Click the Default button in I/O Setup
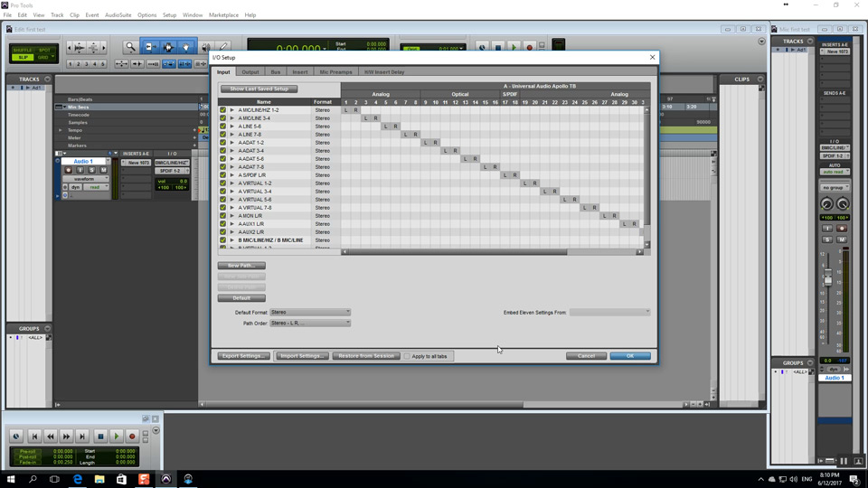The height and width of the screenshot is (488, 868). tap(241, 298)
